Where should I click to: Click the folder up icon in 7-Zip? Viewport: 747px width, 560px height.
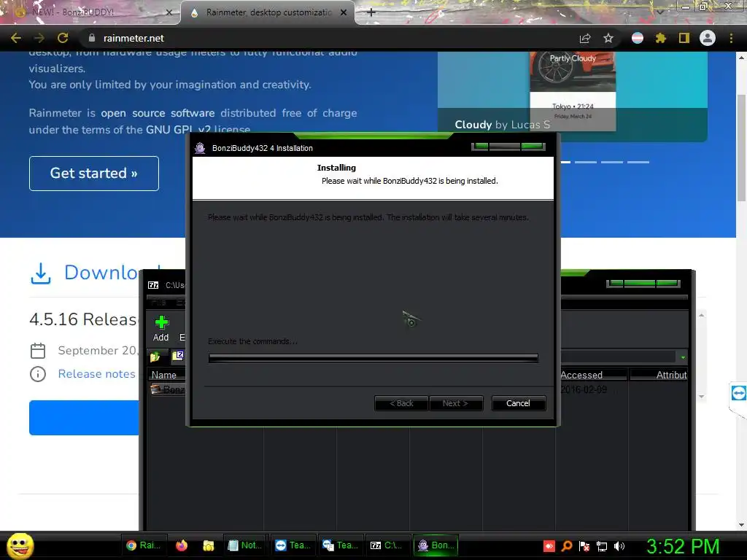[155, 356]
